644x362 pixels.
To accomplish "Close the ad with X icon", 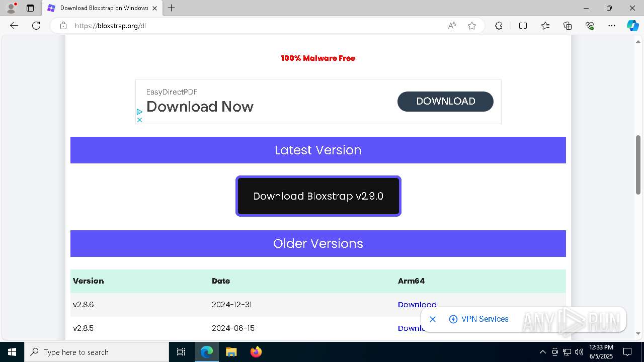I will 139,120.
